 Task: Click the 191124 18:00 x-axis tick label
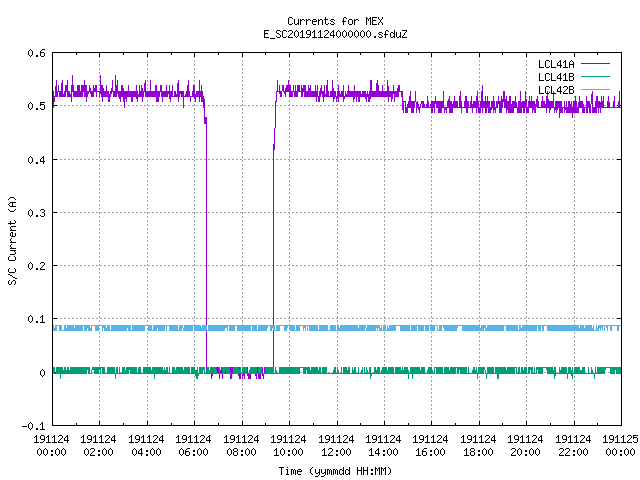click(478, 445)
